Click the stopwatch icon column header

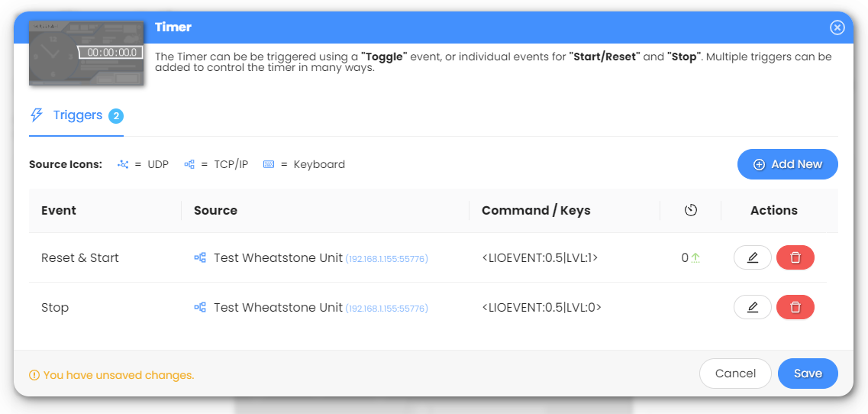(691, 210)
